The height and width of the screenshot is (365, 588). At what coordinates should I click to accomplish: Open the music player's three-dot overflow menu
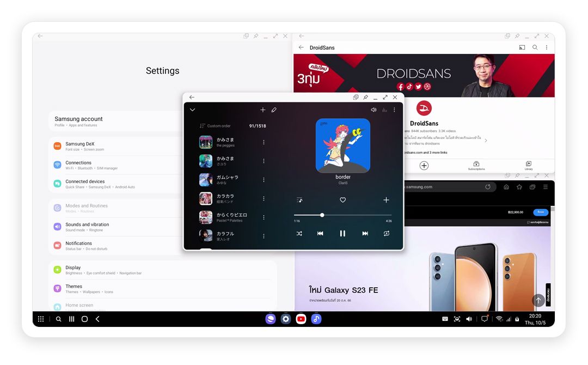[394, 109]
